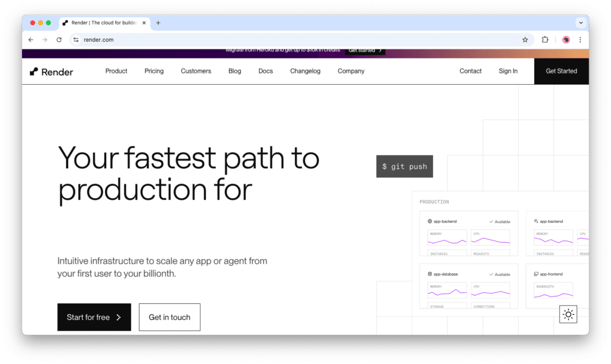Click the database icon beside app-database
Image resolution: width=611 pixels, height=364 pixels.
(430, 274)
